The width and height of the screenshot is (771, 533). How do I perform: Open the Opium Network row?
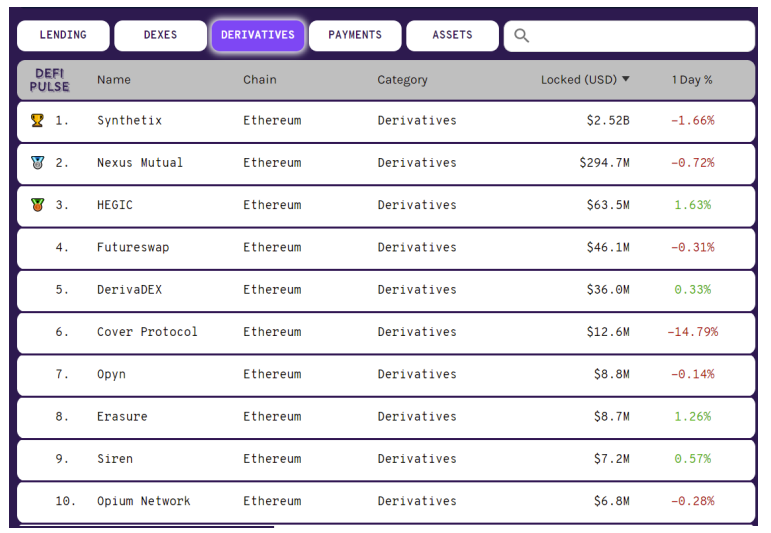[143, 501]
